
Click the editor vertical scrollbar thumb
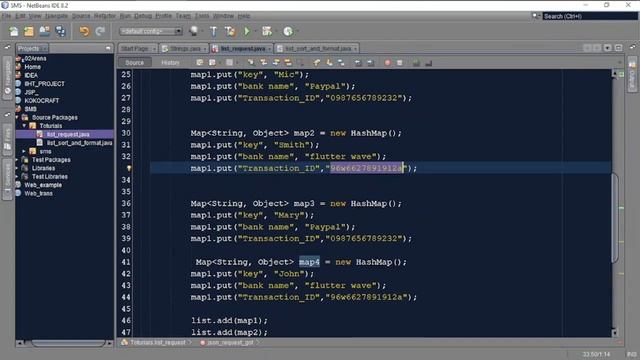(x=615, y=218)
